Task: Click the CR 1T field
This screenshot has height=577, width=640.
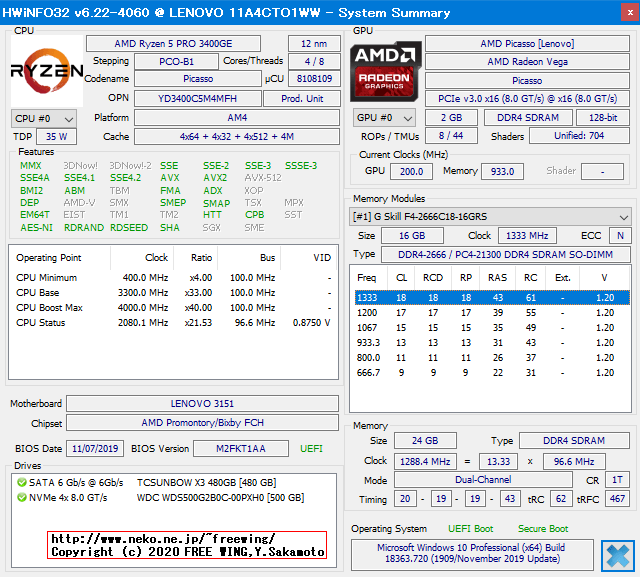Action: point(617,479)
